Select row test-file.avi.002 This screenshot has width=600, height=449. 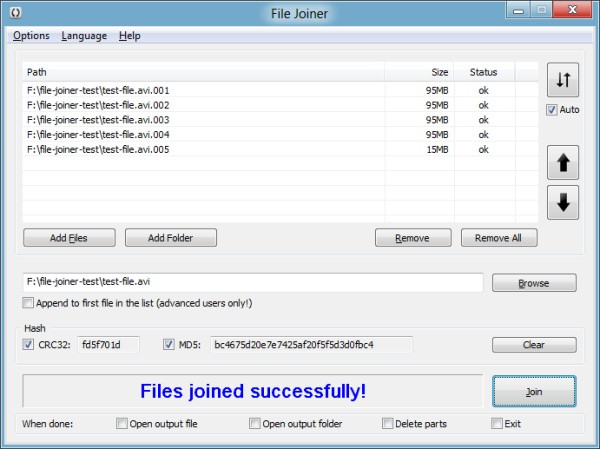coord(280,105)
